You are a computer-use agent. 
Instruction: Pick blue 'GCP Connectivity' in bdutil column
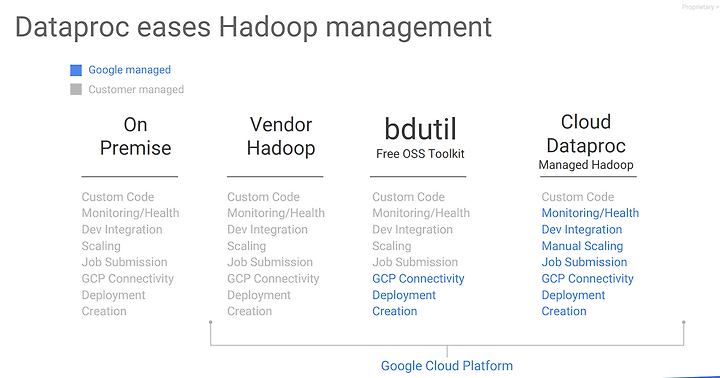418,278
